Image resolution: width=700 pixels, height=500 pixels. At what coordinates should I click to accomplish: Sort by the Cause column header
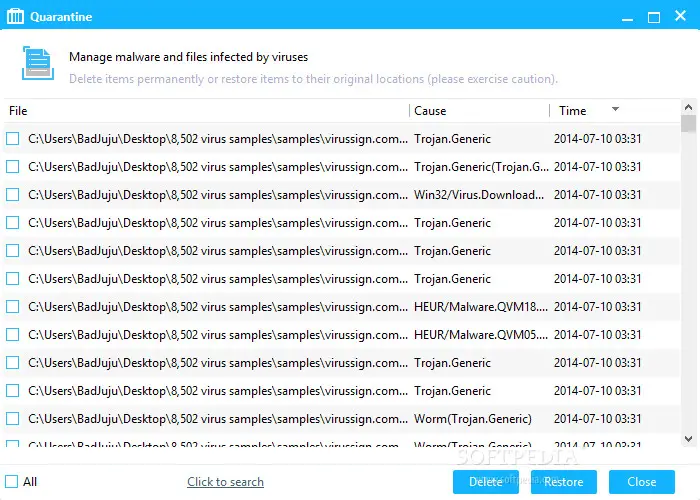430,111
